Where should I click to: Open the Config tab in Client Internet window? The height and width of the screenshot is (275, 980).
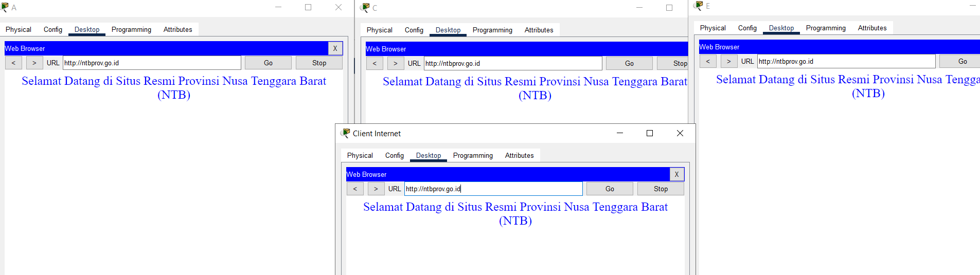(394, 155)
